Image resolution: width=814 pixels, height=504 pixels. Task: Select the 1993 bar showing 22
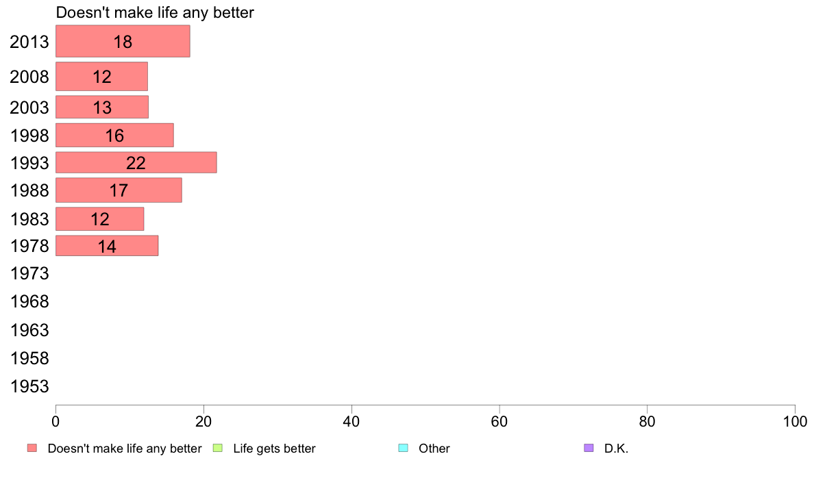pos(136,162)
